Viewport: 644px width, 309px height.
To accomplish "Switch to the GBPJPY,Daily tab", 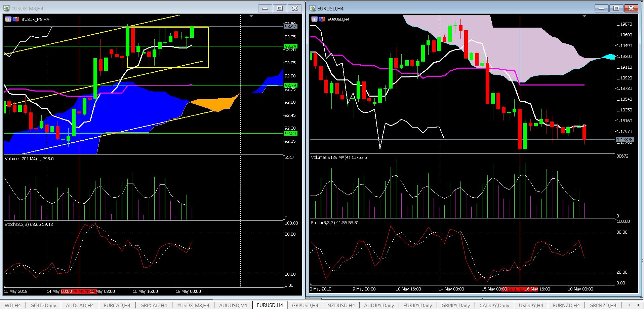I will 455,305.
